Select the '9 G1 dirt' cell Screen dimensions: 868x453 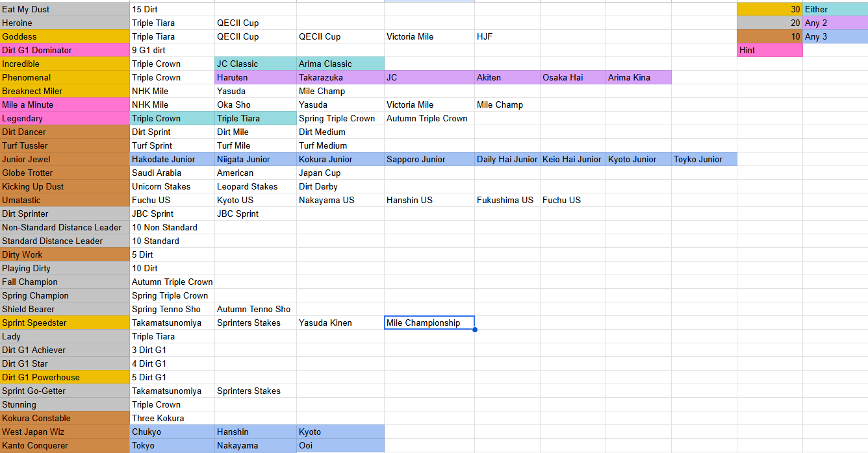pos(172,50)
